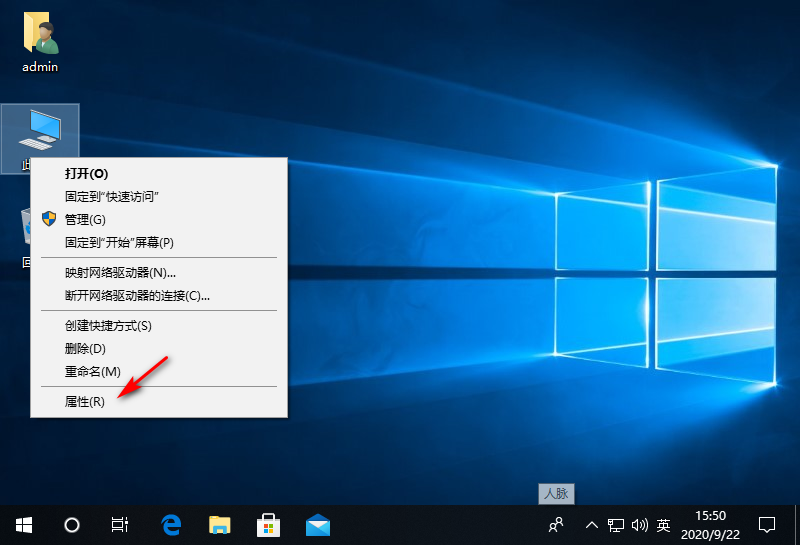
Task: Open 属性(R) from the context menu
Action: click(x=84, y=401)
